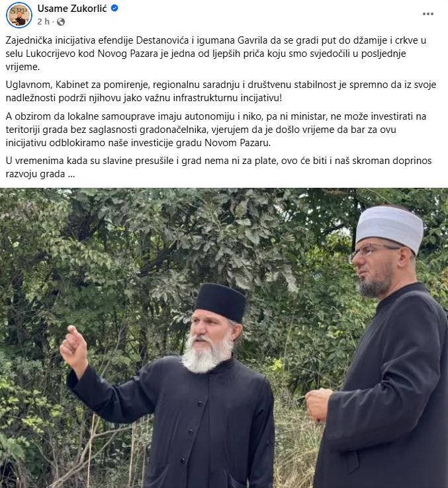Click 'Novom Pazaru.' at third paragraph end
This screenshot has height=488, width=448.
(x=238, y=143)
